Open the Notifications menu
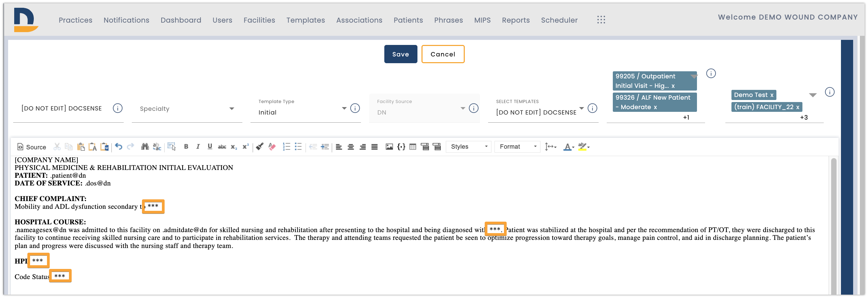The width and height of the screenshot is (868, 298). tap(126, 20)
